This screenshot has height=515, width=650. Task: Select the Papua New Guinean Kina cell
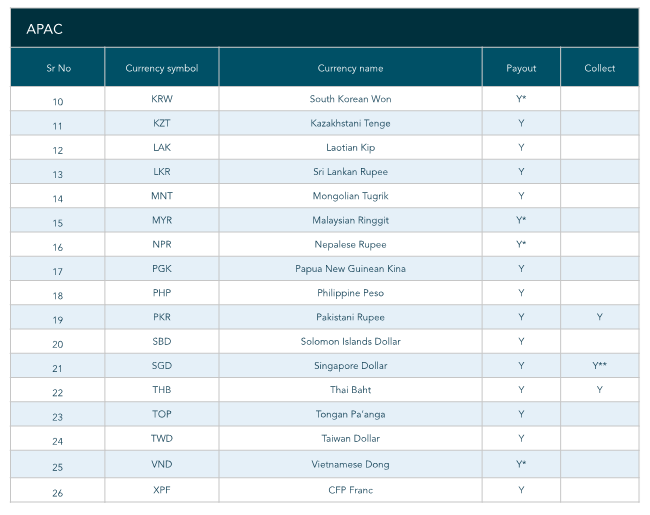tap(350, 269)
